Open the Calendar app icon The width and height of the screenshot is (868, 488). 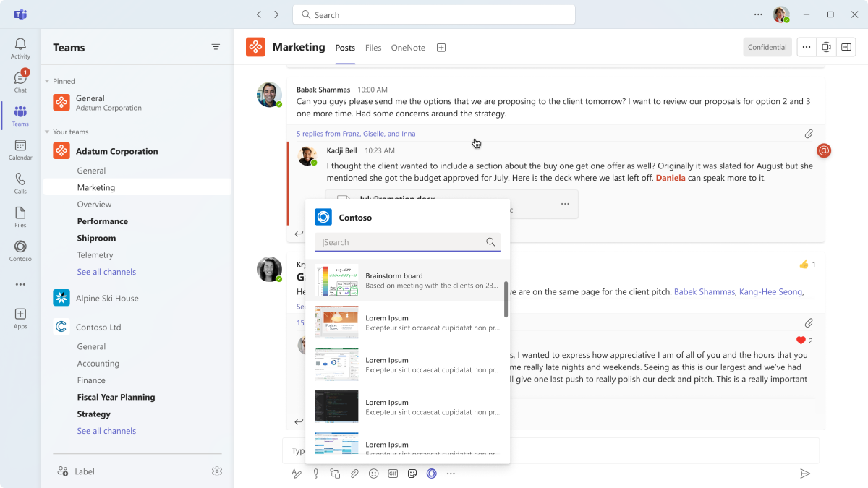(20, 150)
